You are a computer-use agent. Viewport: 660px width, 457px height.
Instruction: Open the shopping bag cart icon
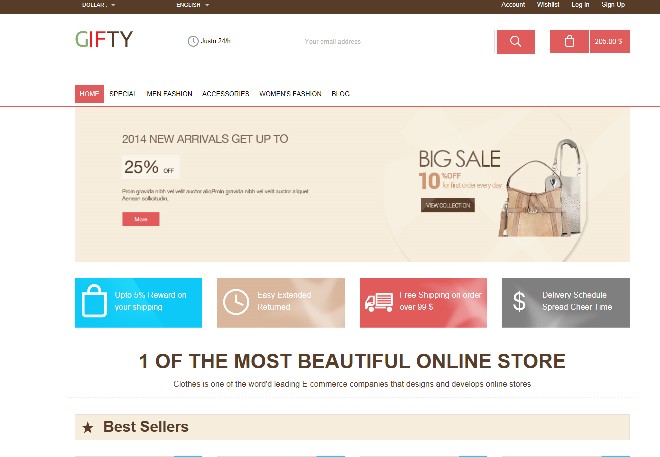click(569, 42)
